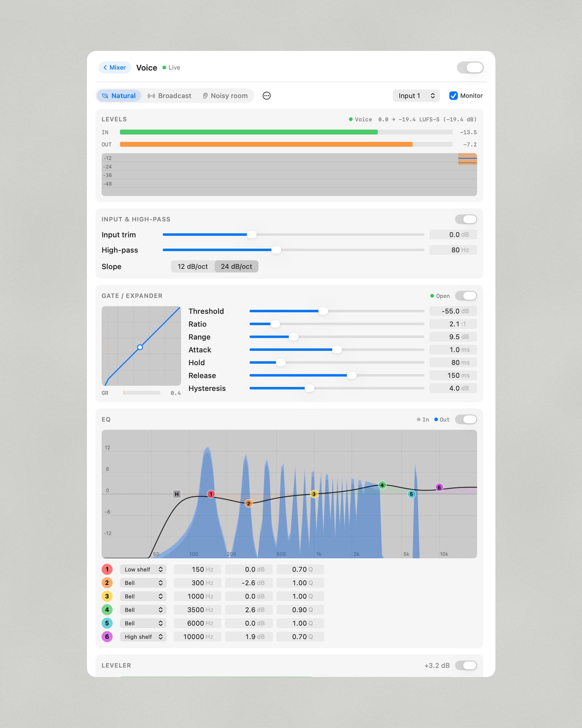The image size is (582, 728).
Task: Open band 4 Bell type dropdown
Action: (x=143, y=610)
